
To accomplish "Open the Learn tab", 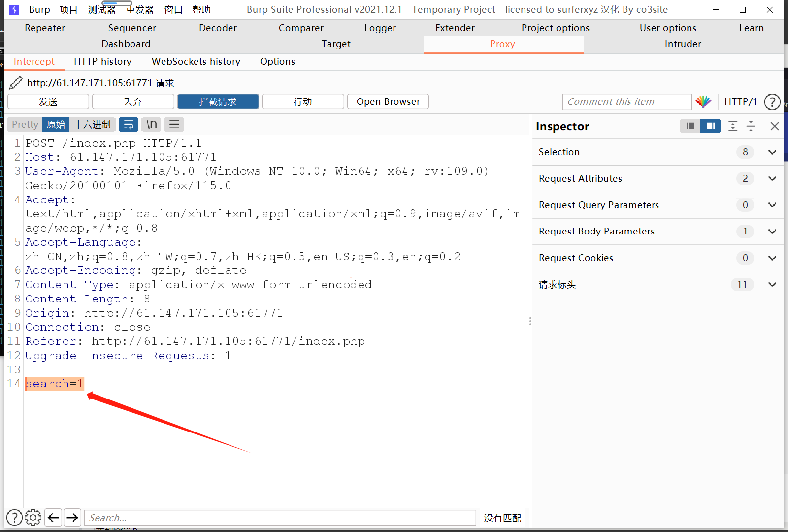I will click(751, 28).
